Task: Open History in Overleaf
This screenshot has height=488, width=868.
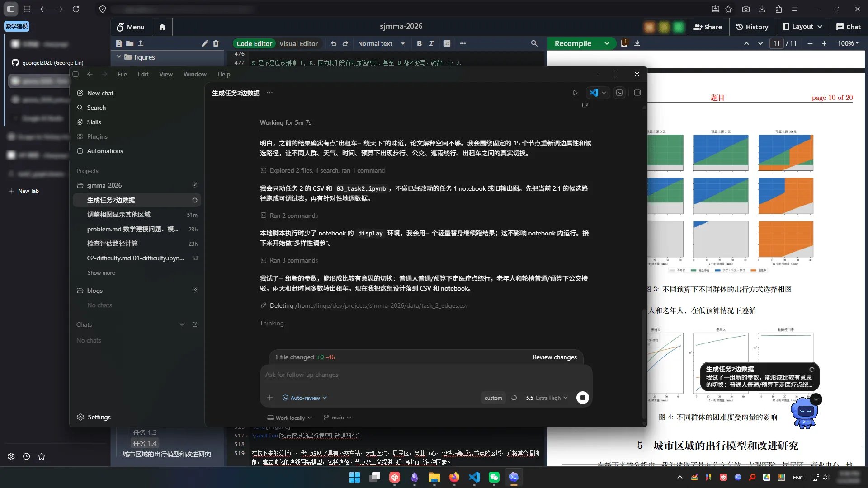Action: [752, 27]
